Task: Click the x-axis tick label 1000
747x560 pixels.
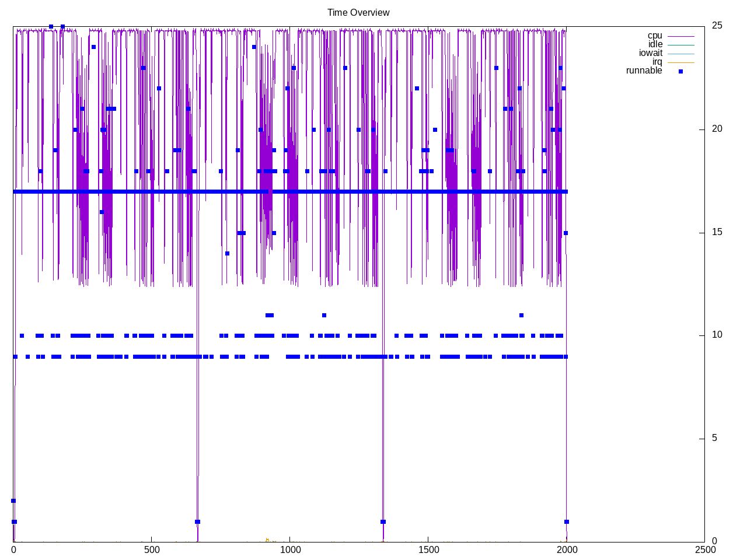Action: click(x=290, y=549)
